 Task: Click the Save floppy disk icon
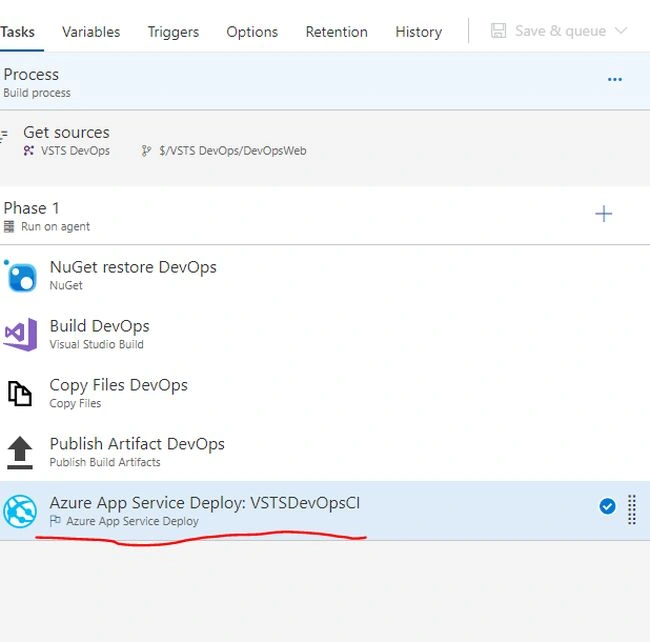[x=498, y=31]
